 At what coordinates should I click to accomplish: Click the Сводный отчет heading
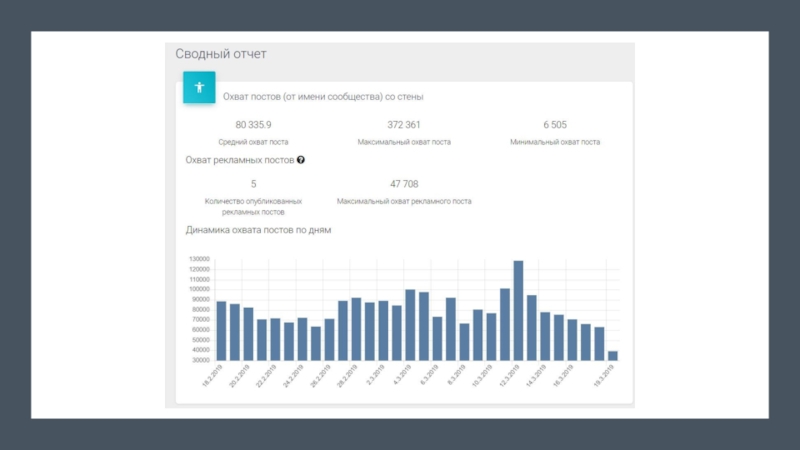(x=220, y=54)
